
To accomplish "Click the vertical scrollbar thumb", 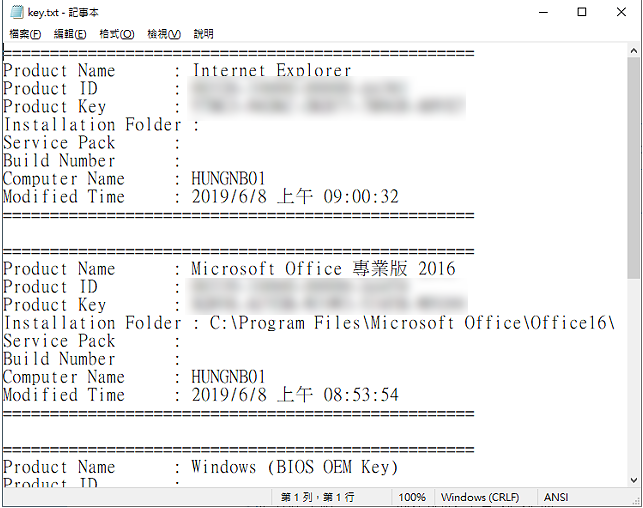I will coord(634,168).
